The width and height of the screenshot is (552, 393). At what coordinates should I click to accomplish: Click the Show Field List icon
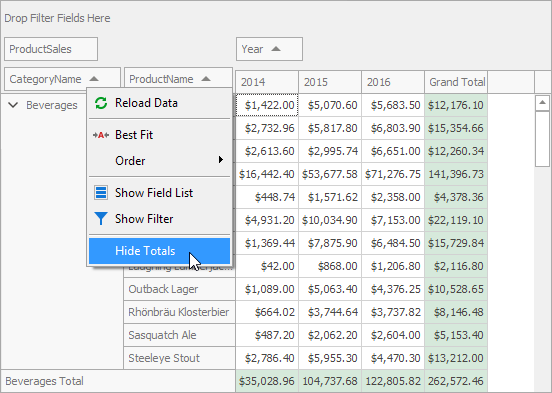101,193
